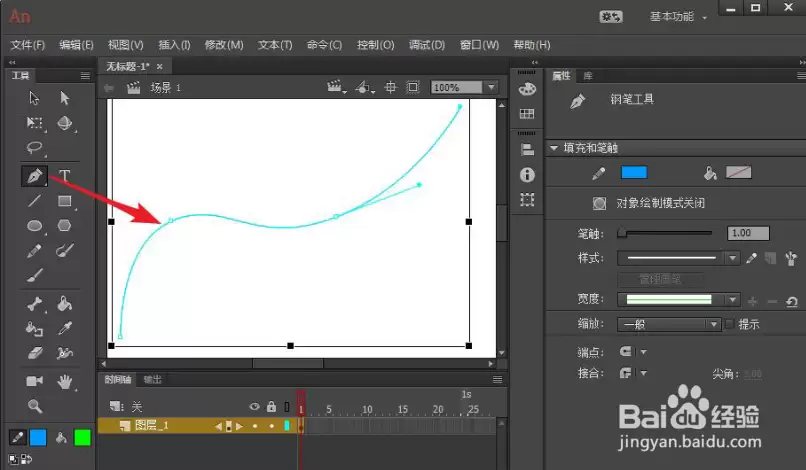Toggle 图层_1 lock dot

click(x=271, y=426)
